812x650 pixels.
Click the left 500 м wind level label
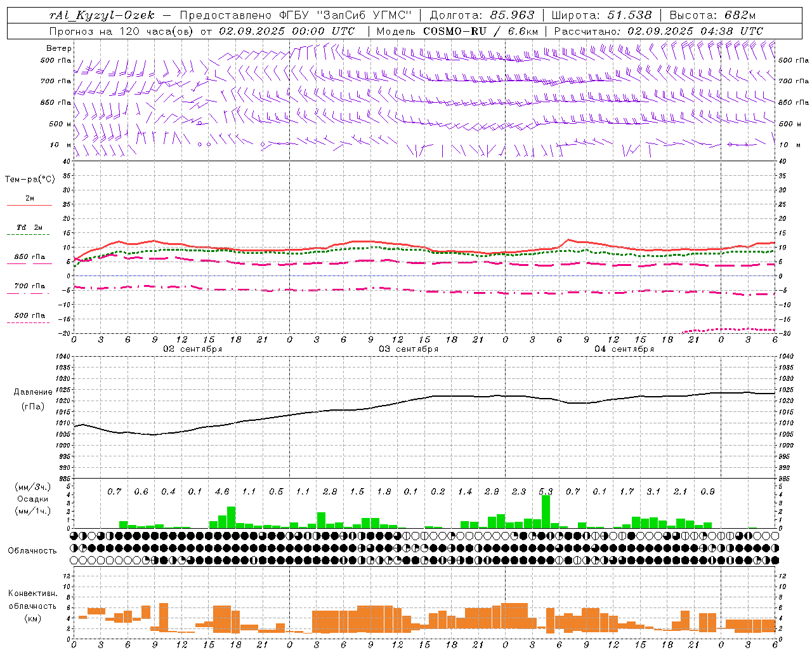coord(61,124)
